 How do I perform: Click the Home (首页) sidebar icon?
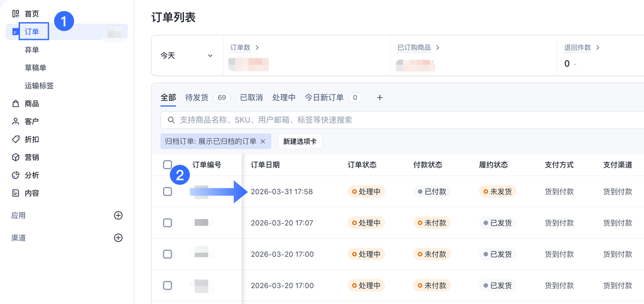[16, 14]
